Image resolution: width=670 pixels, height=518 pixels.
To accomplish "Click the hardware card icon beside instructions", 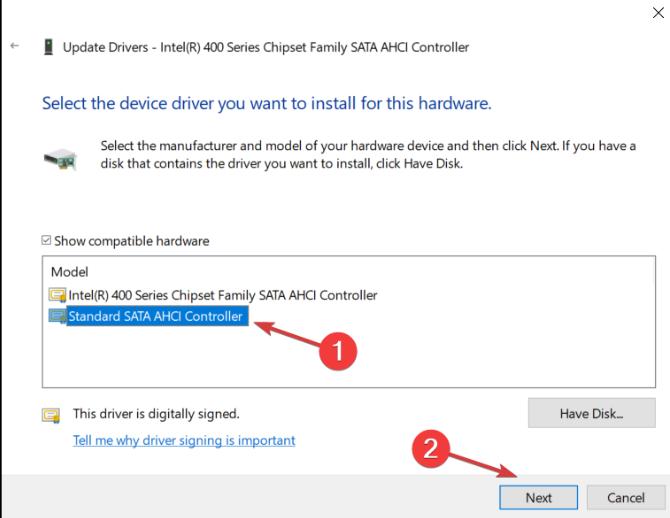I will coord(61,159).
